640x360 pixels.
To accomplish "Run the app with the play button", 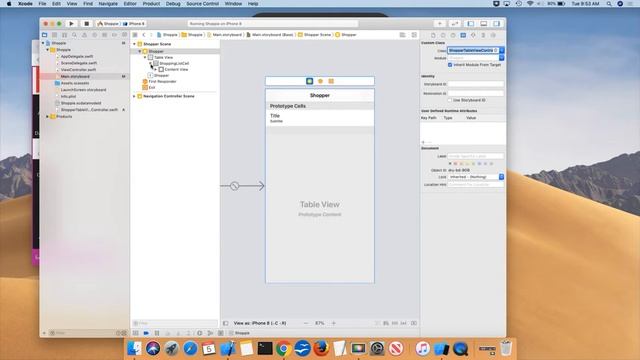I will 71,24.
